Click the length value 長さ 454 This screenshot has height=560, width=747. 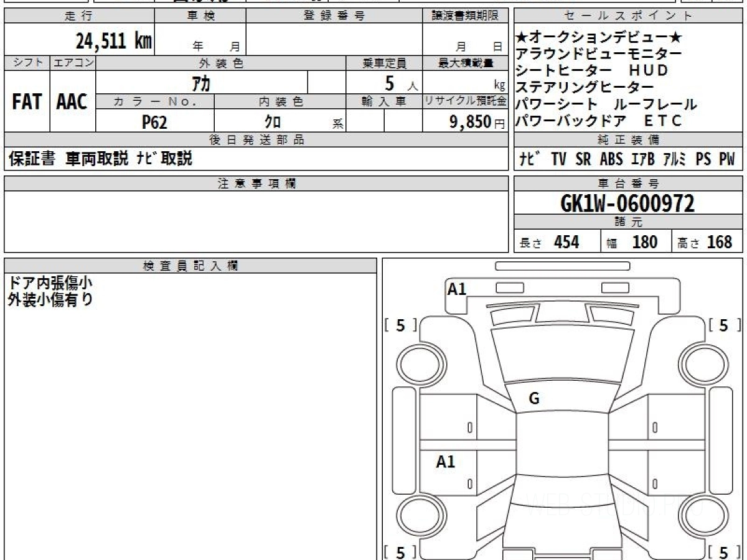coord(550,242)
